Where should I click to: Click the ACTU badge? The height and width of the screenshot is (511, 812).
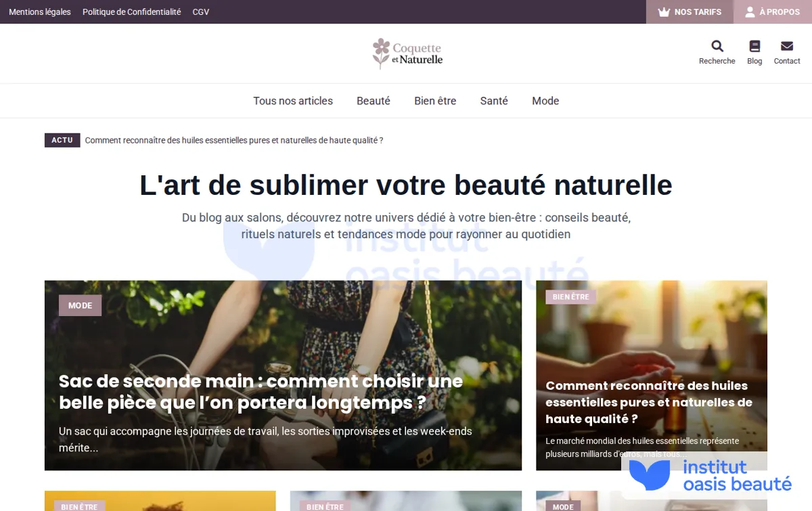(62, 140)
